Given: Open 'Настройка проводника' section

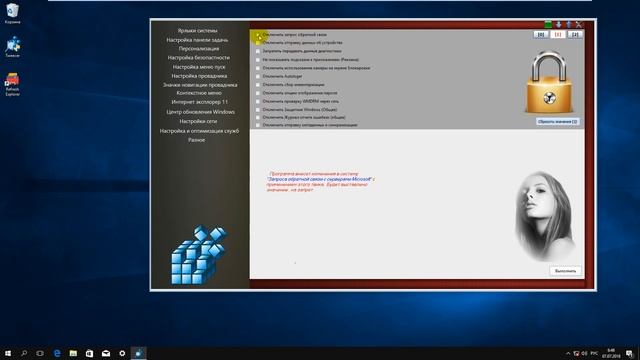Looking at the screenshot, I should tap(199, 76).
